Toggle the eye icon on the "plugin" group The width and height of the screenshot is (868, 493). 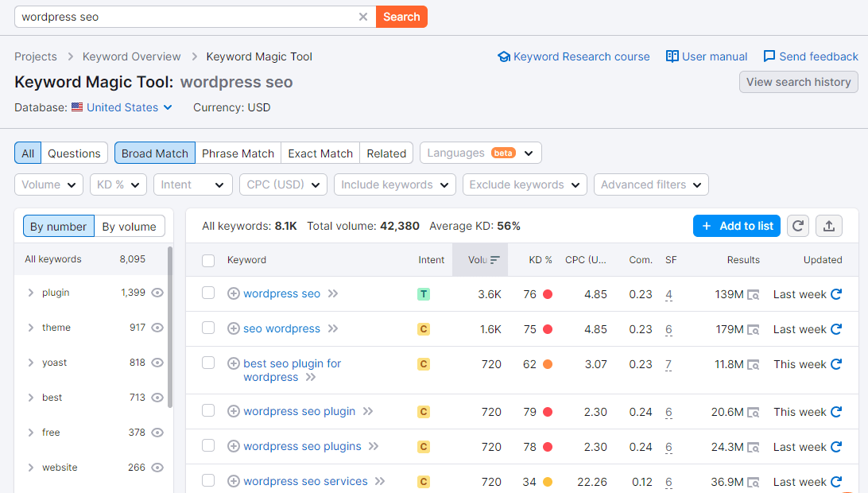(157, 293)
